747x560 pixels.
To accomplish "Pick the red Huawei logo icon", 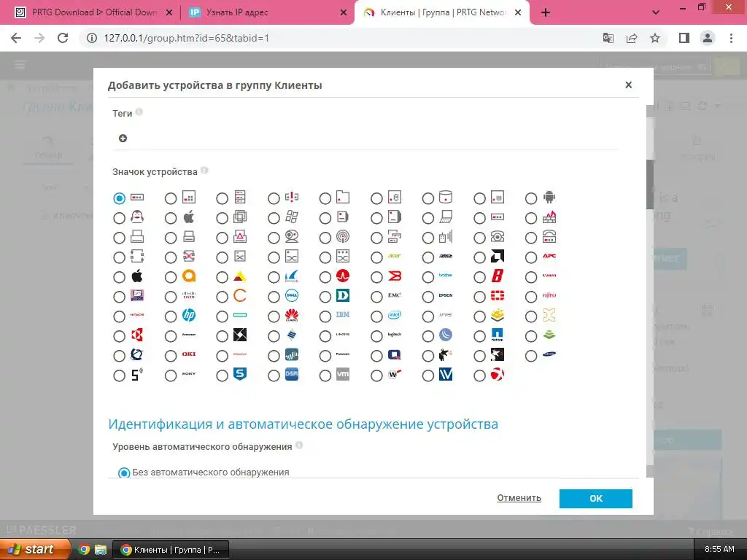I will [292, 315].
